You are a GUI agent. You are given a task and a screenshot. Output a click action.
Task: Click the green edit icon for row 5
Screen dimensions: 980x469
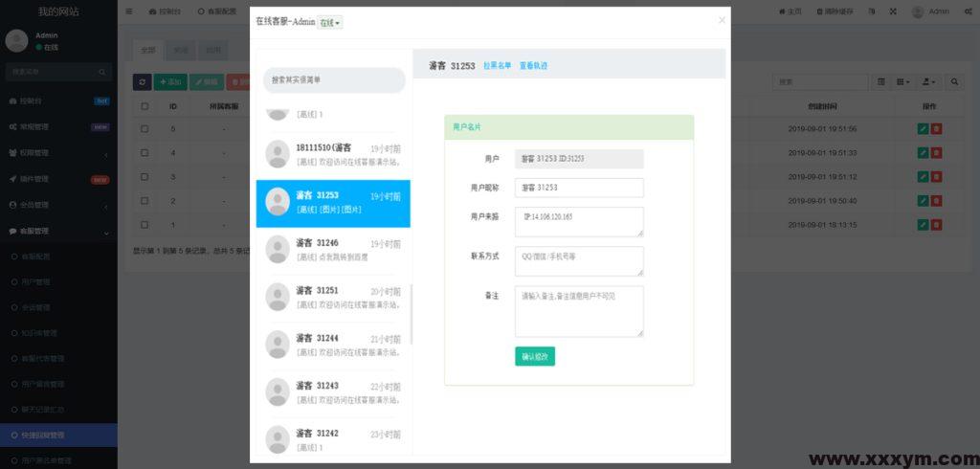pyautogui.click(x=923, y=129)
